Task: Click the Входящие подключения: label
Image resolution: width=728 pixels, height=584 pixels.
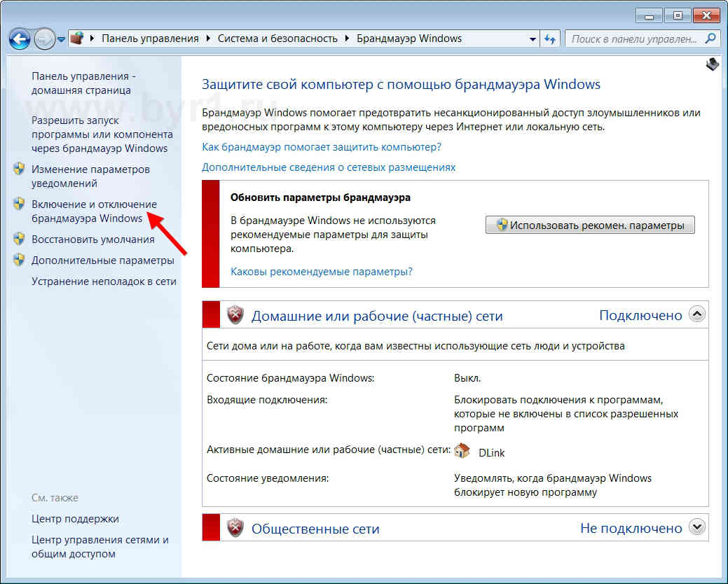Action: (x=267, y=400)
